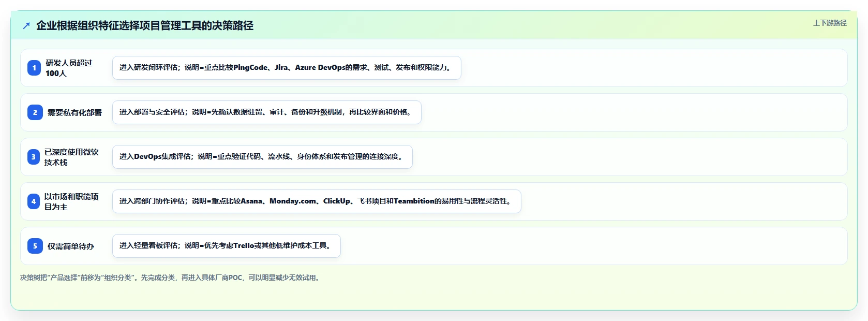The width and height of the screenshot is (868, 321).
Task: Click the 进入DevOps集成评估 result box
Action: point(262,157)
